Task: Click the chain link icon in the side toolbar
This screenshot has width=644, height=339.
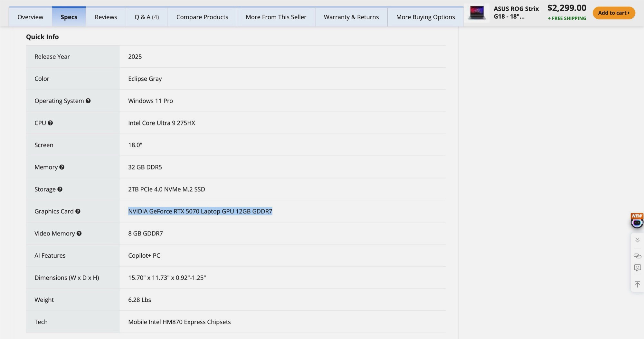Action: click(x=637, y=256)
